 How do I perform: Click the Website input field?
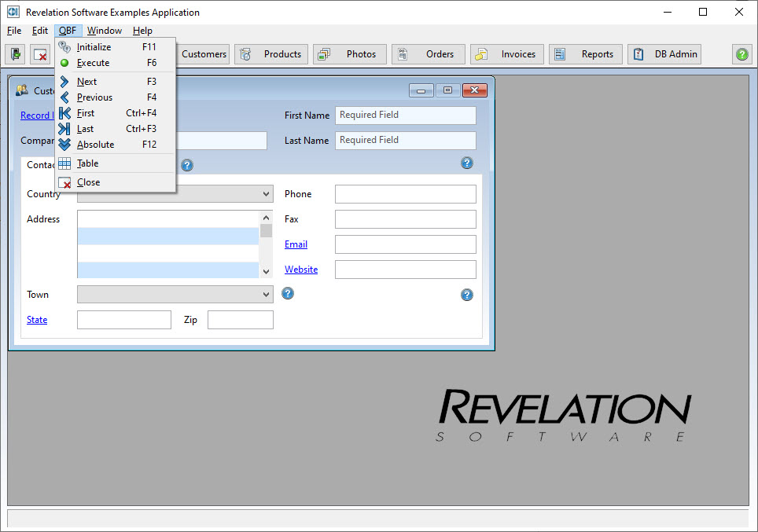(406, 270)
